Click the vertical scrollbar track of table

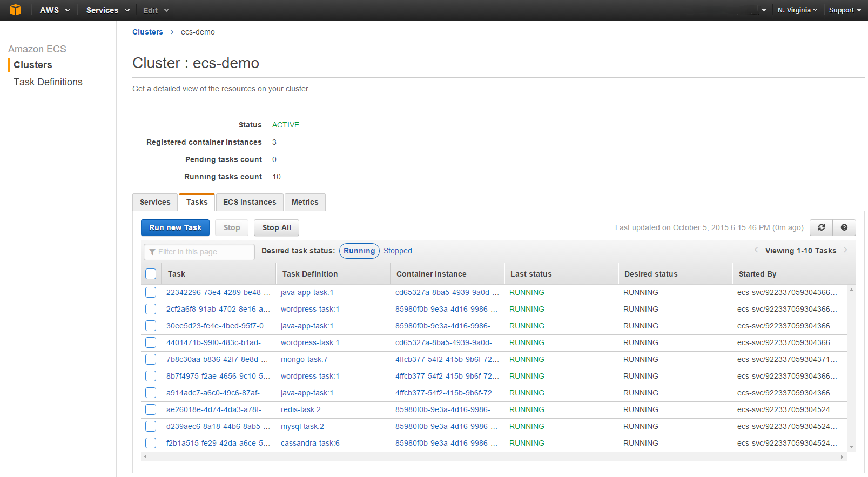click(851, 368)
